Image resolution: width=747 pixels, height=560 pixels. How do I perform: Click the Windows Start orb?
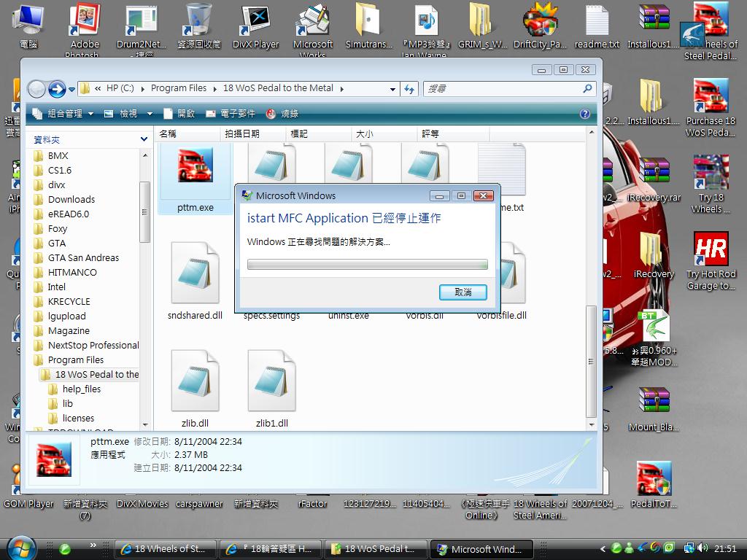pyautogui.click(x=20, y=548)
